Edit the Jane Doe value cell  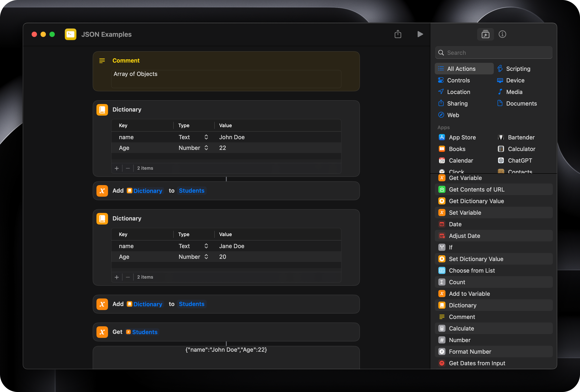231,246
